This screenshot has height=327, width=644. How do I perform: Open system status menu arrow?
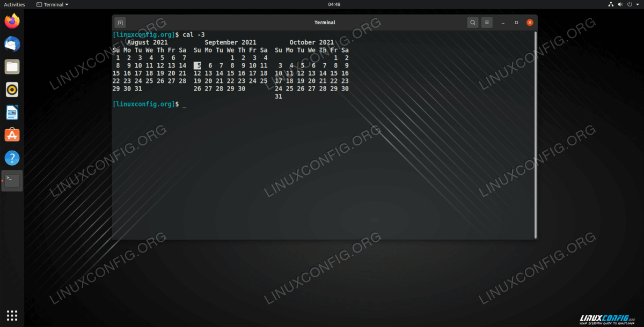[637, 4]
